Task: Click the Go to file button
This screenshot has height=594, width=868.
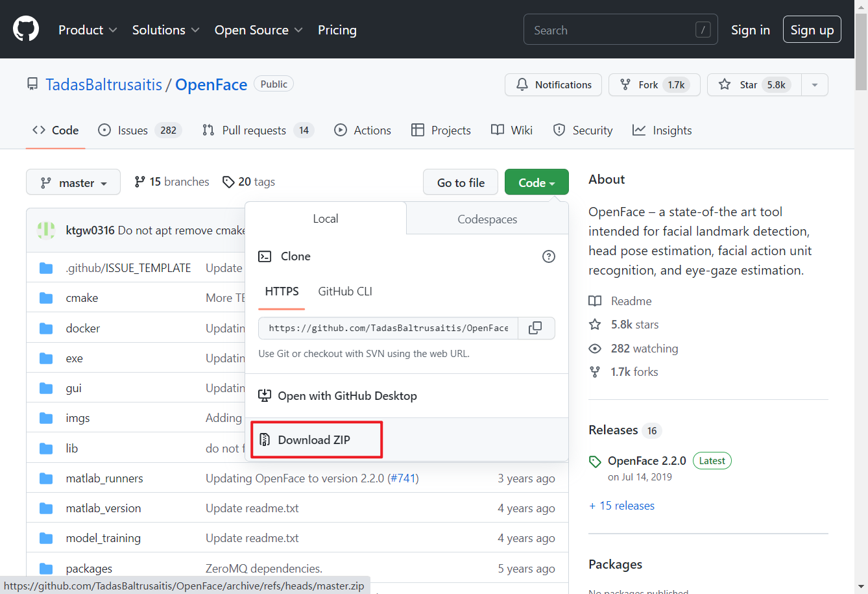Action: pos(461,182)
